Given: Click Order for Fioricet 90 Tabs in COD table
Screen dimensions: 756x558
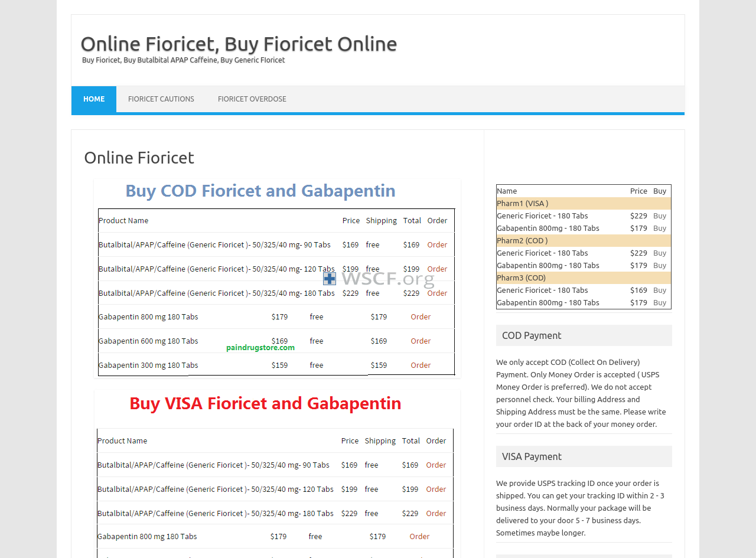Looking at the screenshot, I should [x=437, y=244].
